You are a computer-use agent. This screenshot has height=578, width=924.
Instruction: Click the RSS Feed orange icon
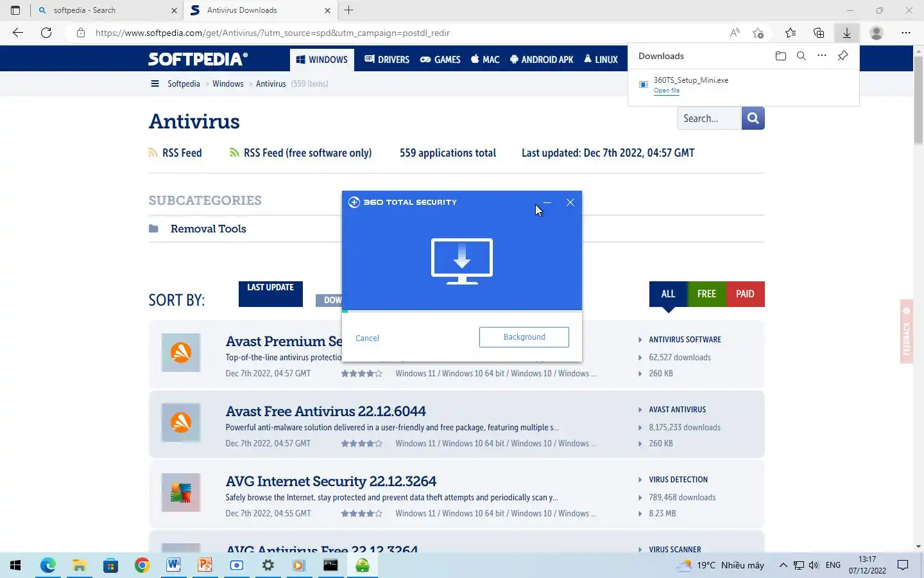point(153,153)
